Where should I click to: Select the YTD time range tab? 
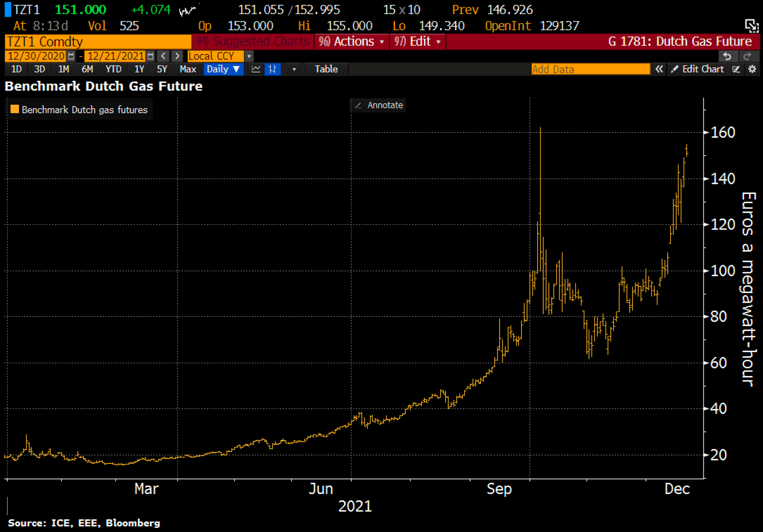113,69
